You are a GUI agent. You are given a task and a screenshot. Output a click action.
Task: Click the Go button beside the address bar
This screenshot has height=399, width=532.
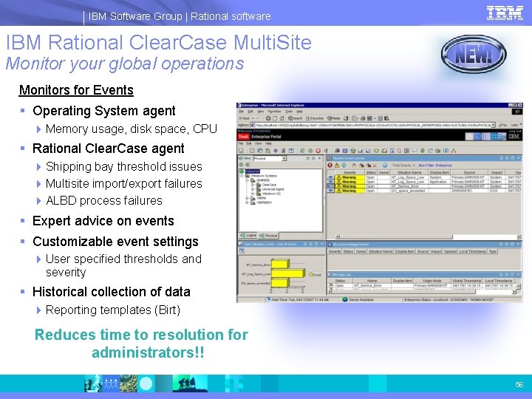point(503,125)
